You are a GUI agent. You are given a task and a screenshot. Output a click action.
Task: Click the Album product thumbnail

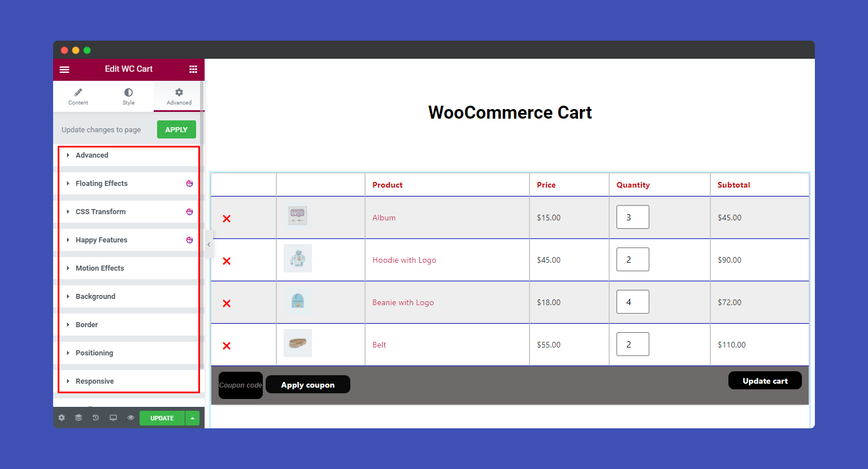pos(298,216)
